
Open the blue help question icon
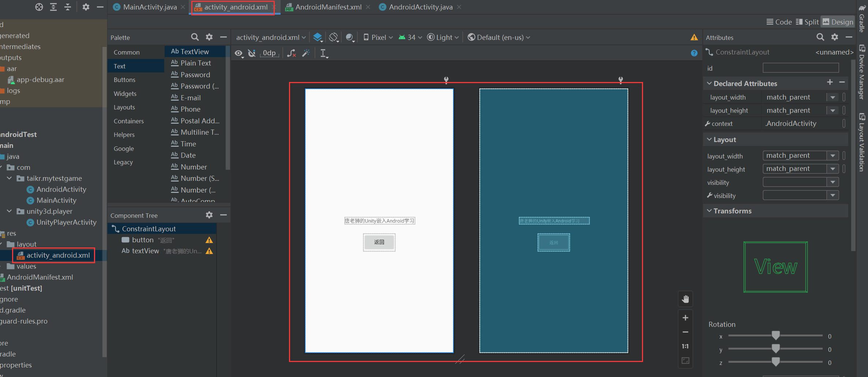pos(694,53)
